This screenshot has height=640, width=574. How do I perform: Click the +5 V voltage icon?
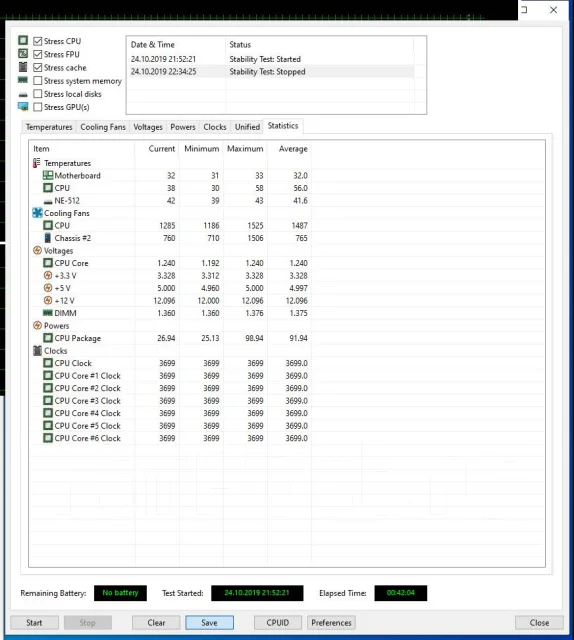pos(48,288)
